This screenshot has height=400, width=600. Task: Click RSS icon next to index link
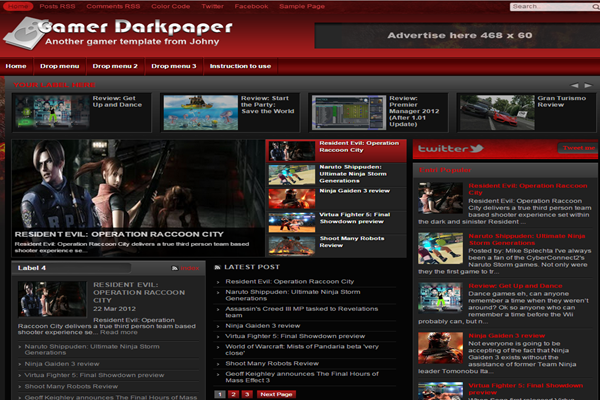(174, 268)
